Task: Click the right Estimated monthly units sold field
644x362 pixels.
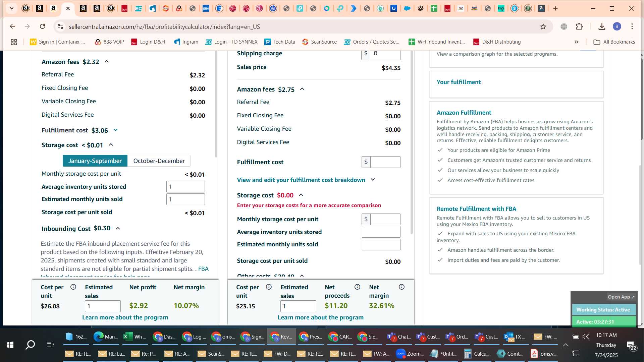Action: click(x=381, y=245)
